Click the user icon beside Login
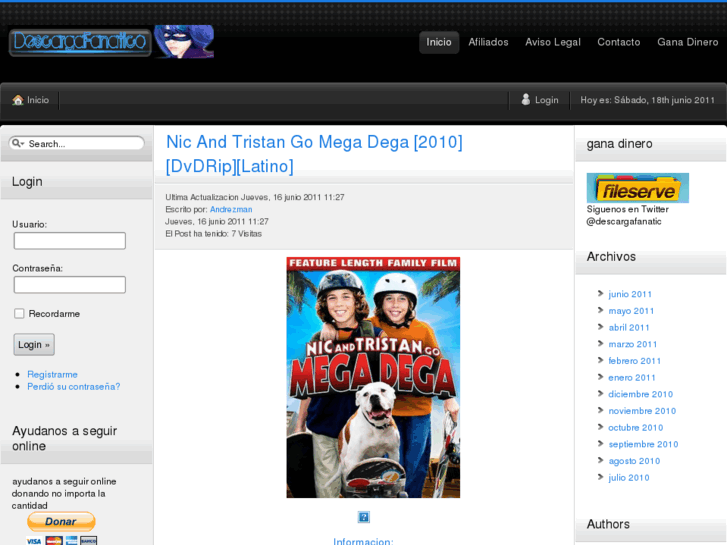The width and height of the screenshot is (727, 545). [x=525, y=99]
